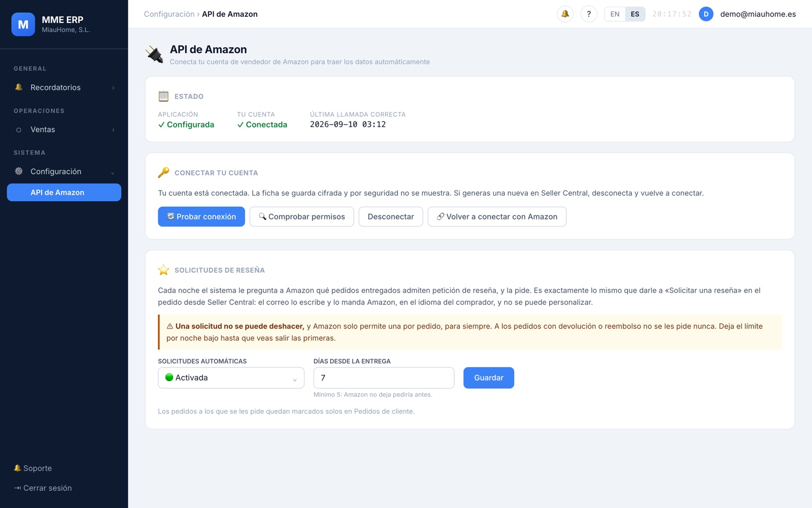The width and height of the screenshot is (812, 508).
Task: Click the 'Mínimo 5: Amazon no deja pedirla antes.' hint
Action: (x=373, y=395)
